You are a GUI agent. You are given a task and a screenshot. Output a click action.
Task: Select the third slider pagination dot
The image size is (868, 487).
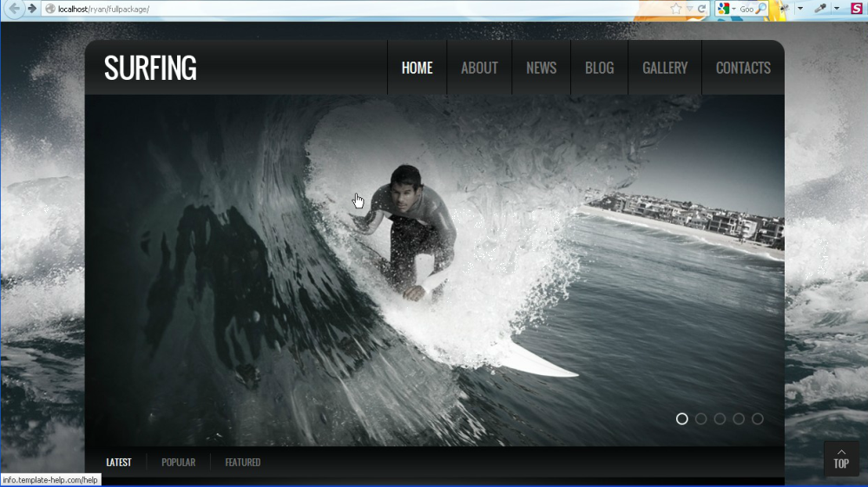point(720,419)
